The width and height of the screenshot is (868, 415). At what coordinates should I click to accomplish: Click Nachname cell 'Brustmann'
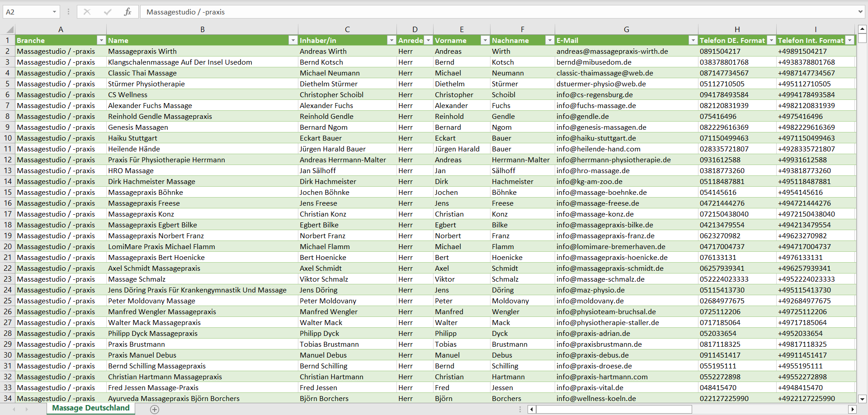(522, 344)
